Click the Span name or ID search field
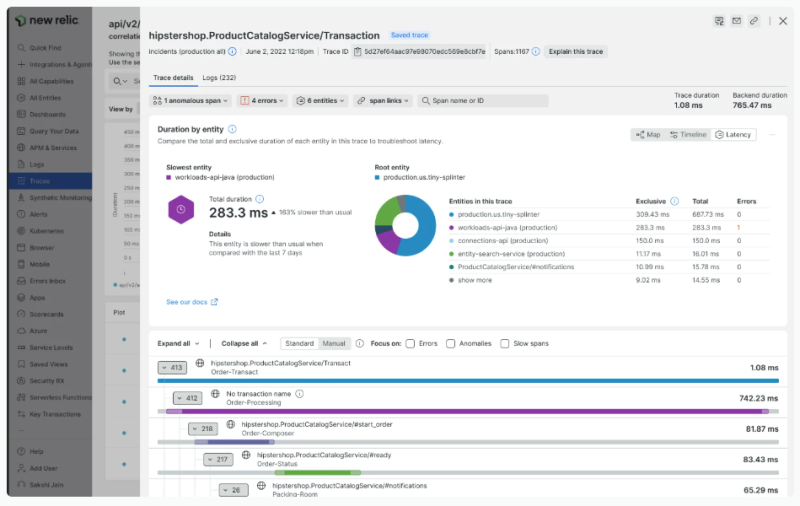800x506 pixels. click(483, 100)
